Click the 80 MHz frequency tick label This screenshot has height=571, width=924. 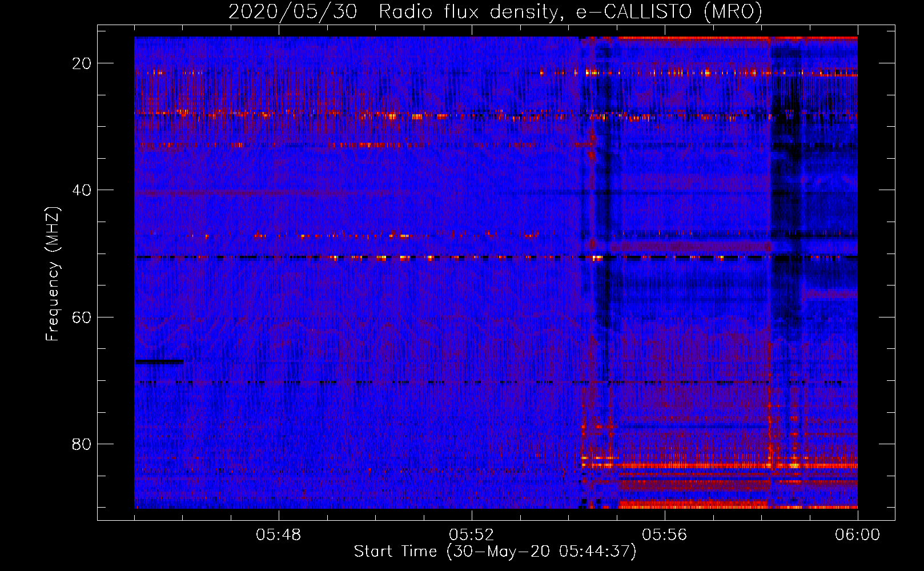82,444
